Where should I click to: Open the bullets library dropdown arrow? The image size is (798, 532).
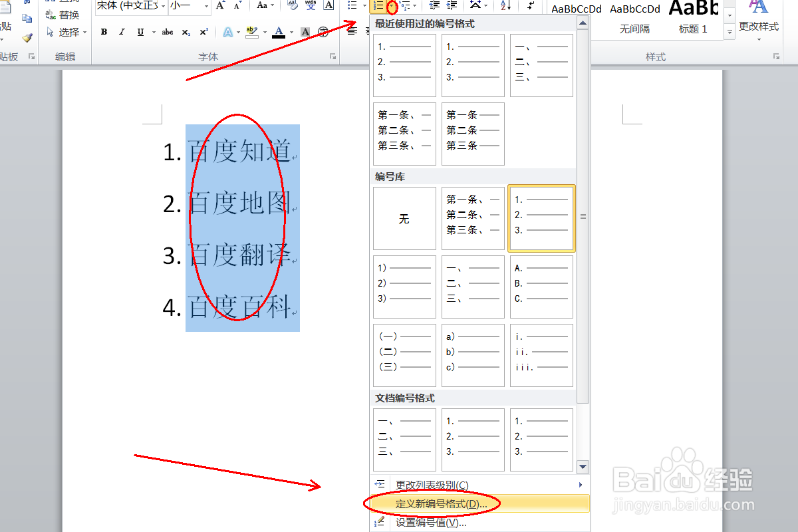coord(364,5)
